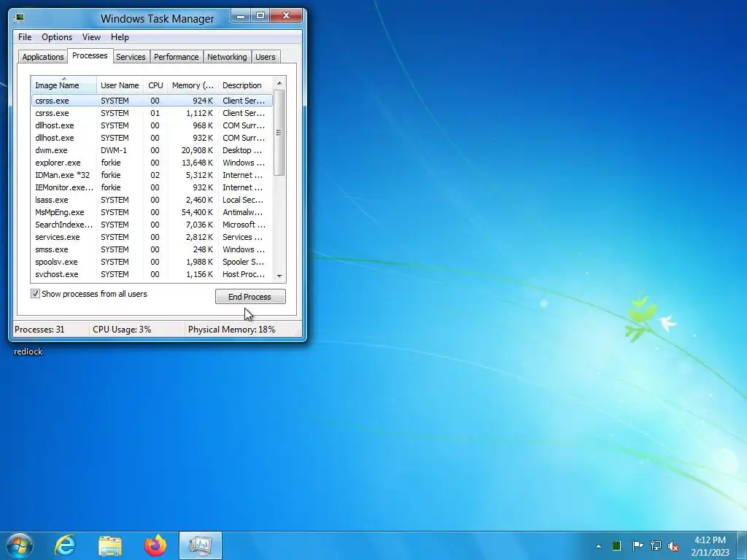The image size is (747, 560).
Task: Launch Internet Explorer from taskbar
Action: pyautogui.click(x=65, y=545)
